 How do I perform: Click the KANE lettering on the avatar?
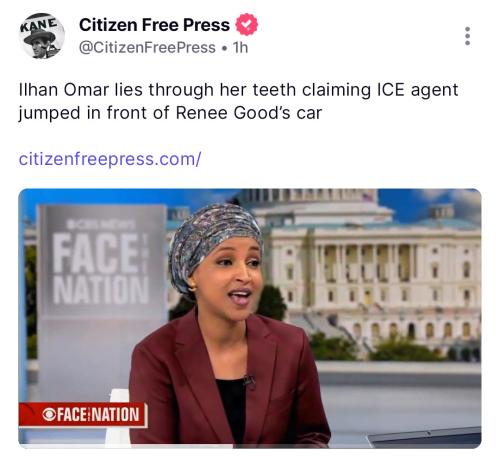[39, 24]
